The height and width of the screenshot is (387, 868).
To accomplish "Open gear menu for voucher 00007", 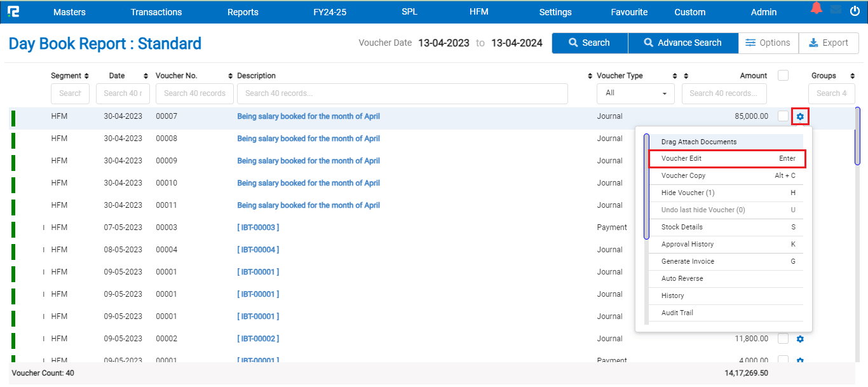I will [800, 116].
